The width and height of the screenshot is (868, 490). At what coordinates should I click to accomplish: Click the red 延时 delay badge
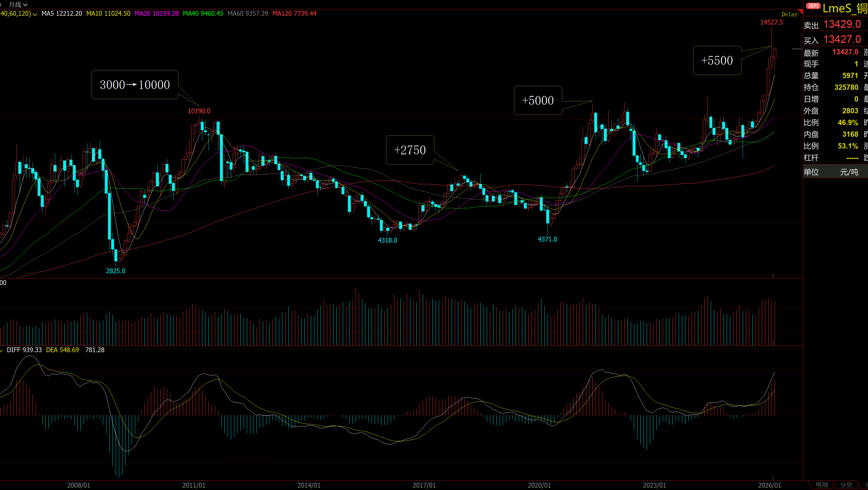(813, 6)
